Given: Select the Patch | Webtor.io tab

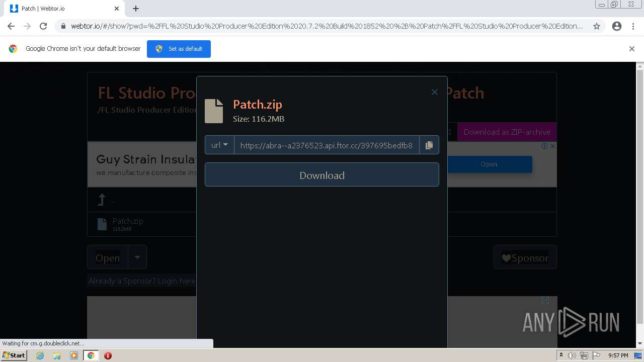Looking at the screenshot, I should [64, 9].
